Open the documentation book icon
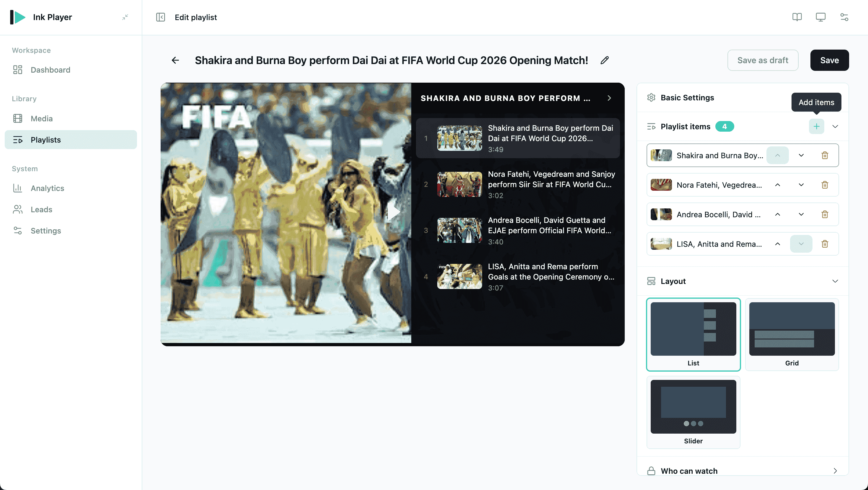This screenshot has width=868, height=490. pos(797,17)
